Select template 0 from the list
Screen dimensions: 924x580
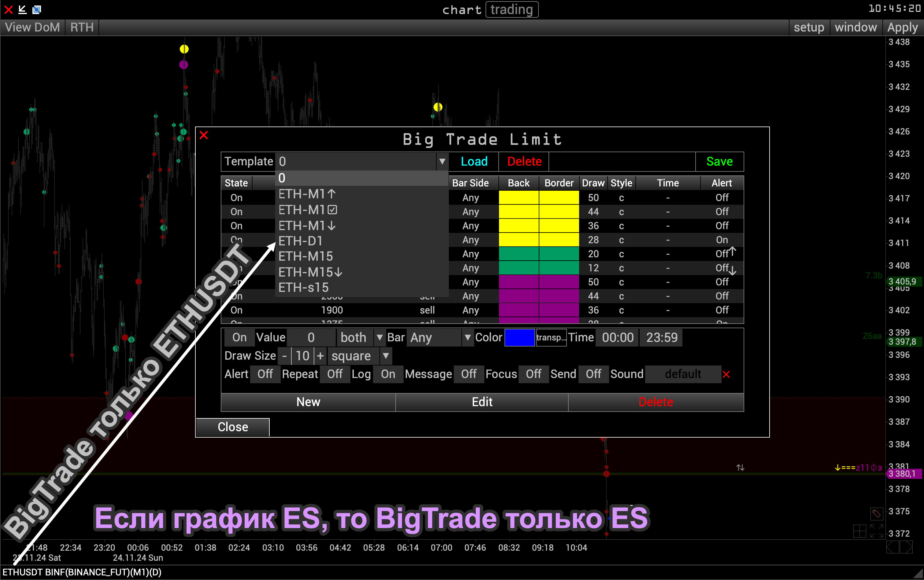[x=362, y=178]
